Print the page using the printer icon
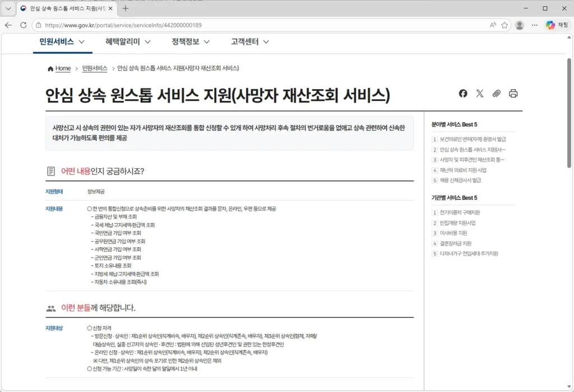This screenshot has width=574, height=392. pyautogui.click(x=513, y=94)
